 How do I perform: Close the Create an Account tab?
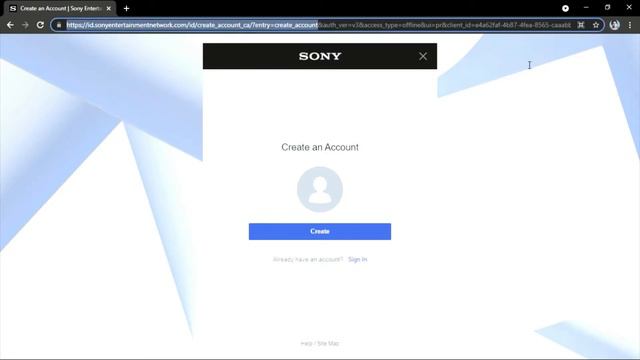[x=109, y=9]
